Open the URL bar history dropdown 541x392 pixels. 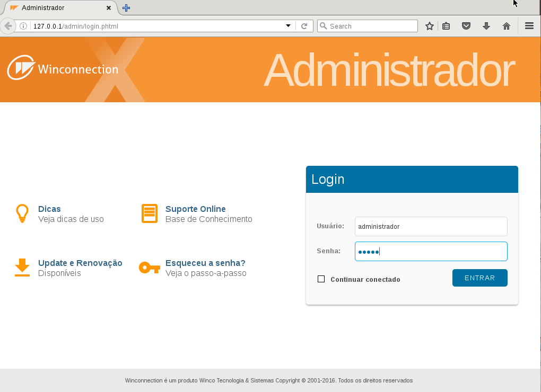pos(288,26)
